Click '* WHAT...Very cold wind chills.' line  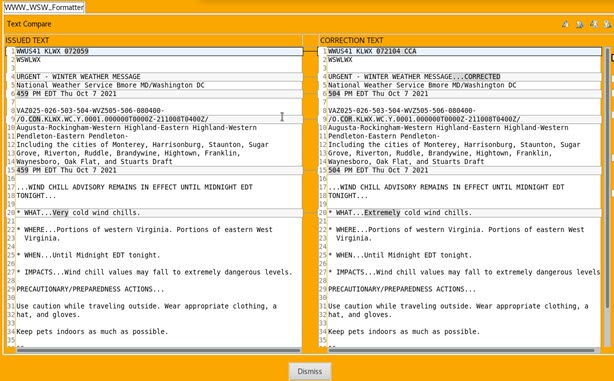click(78, 213)
